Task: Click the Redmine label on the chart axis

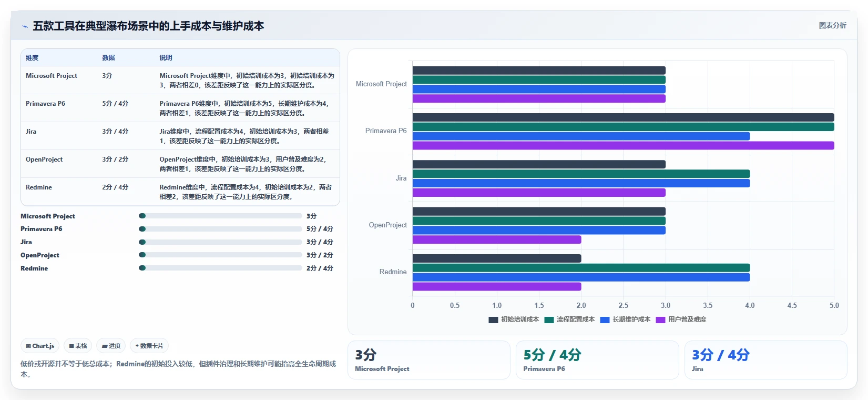Action: click(393, 272)
